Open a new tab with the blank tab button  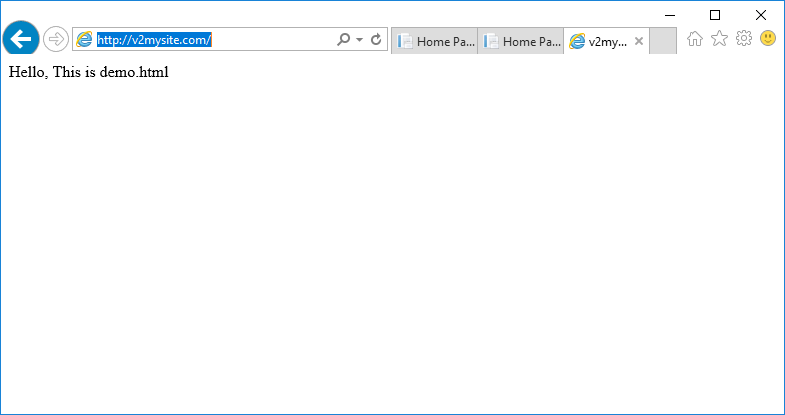point(663,41)
